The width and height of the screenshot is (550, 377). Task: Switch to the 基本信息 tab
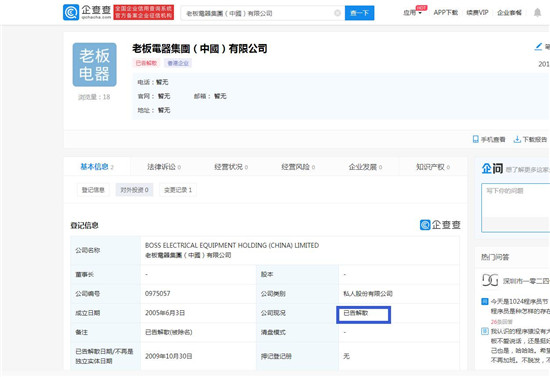(x=97, y=167)
